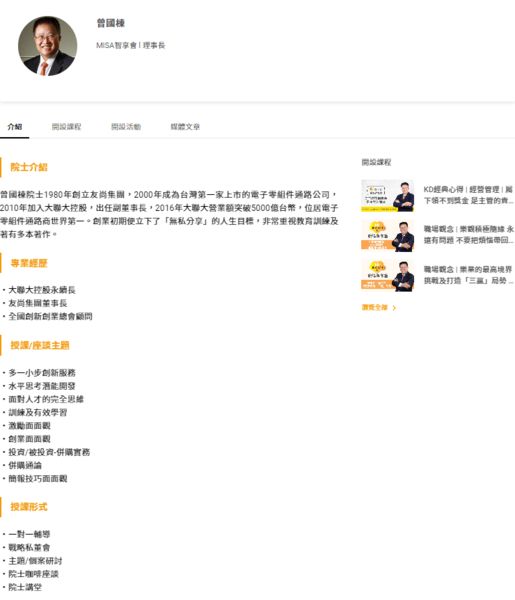Switch to the 開設課程 tab
The height and width of the screenshot is (600, 515).
(x=67, y=127)
